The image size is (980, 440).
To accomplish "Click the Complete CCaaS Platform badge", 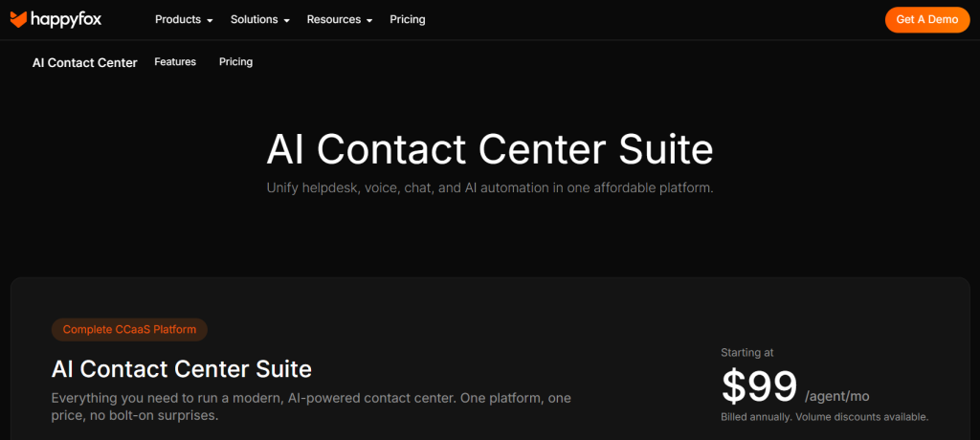I will click(129, 329).
